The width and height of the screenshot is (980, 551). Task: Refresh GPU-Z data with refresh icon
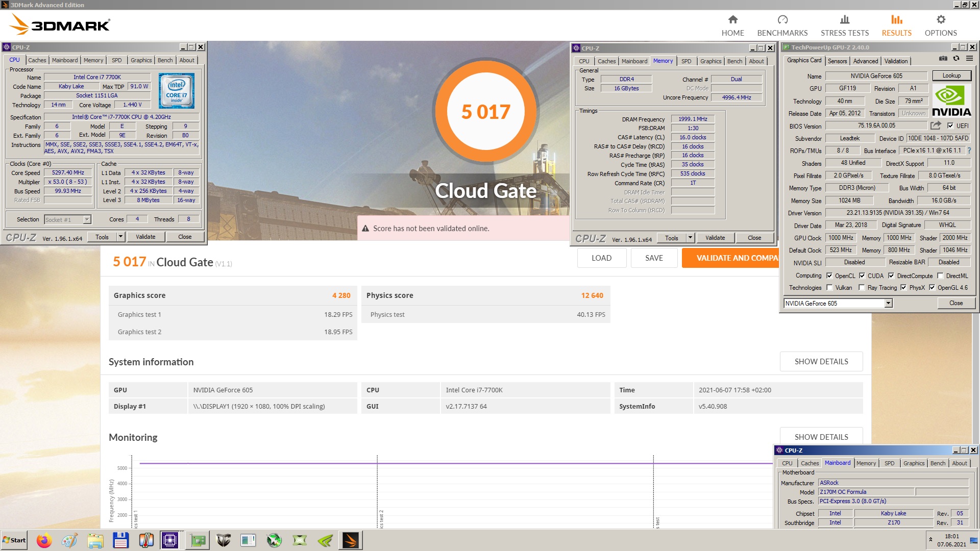tap(957, 59)
